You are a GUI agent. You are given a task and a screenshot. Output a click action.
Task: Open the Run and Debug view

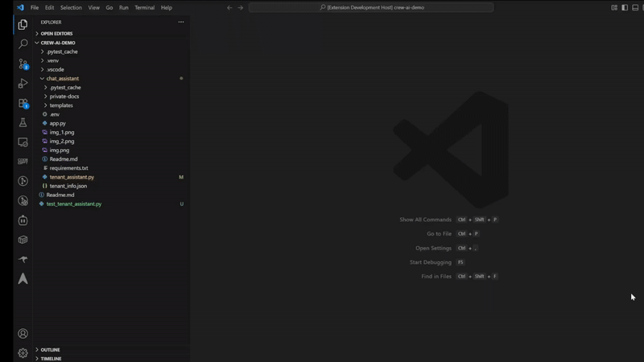[x=23, y=84]
